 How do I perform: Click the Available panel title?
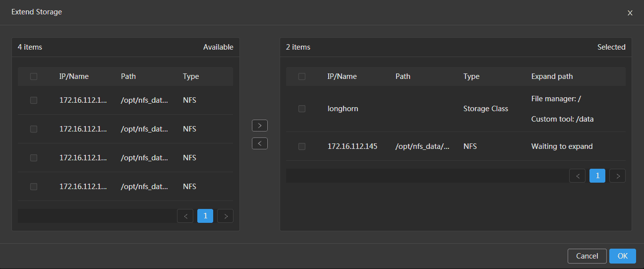[218, 47]
